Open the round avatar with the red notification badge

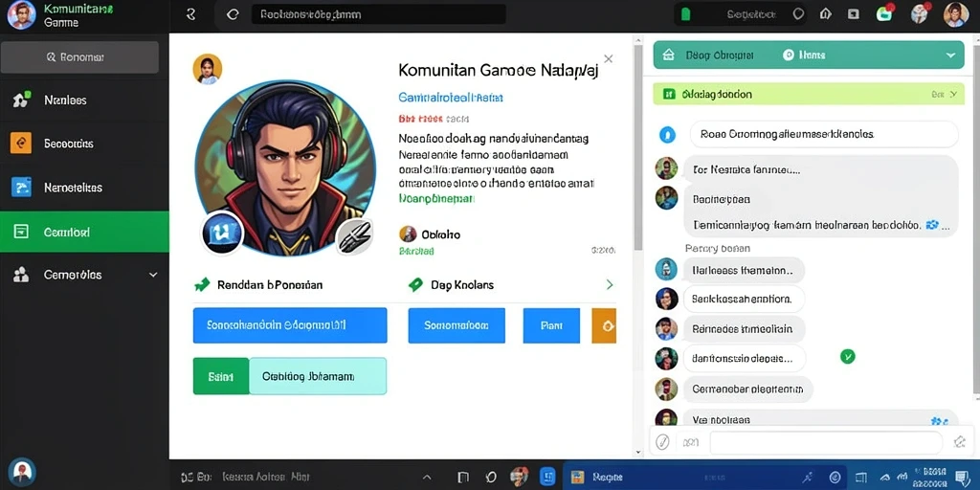tap(920, 13)
